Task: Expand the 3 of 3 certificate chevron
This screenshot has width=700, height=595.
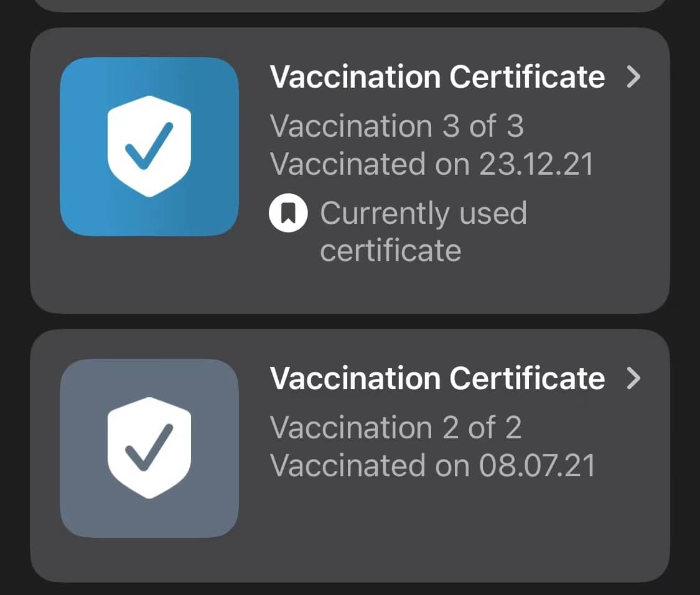Action: tap(633, 76)
